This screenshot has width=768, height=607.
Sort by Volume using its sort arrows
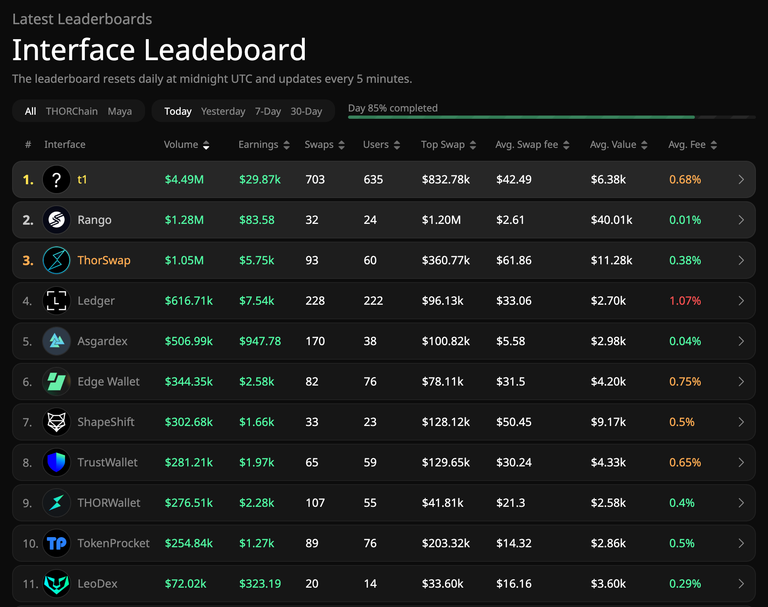point(206,145)
